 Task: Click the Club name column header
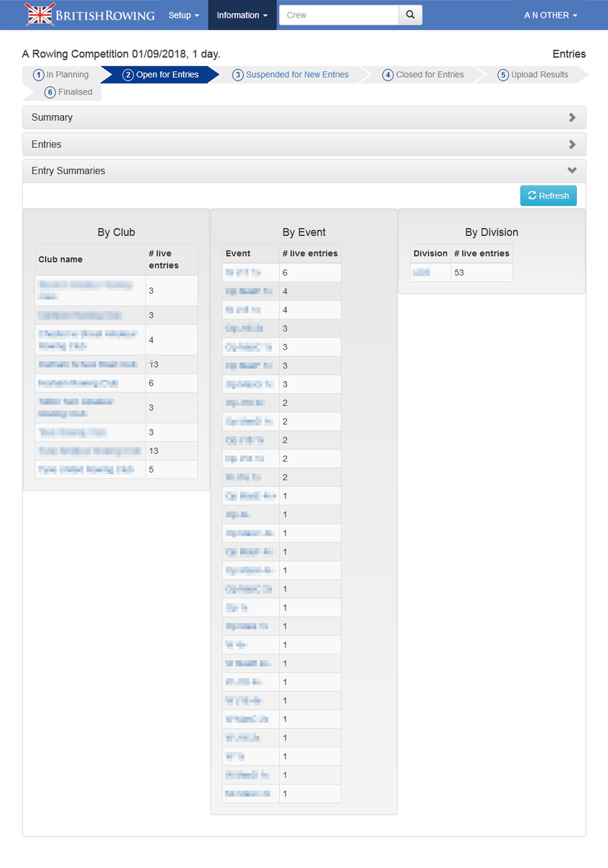60,259
